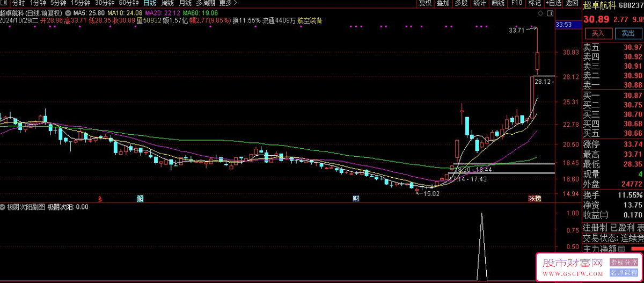Click the 买四 bid row 30.68

[613, 124]
